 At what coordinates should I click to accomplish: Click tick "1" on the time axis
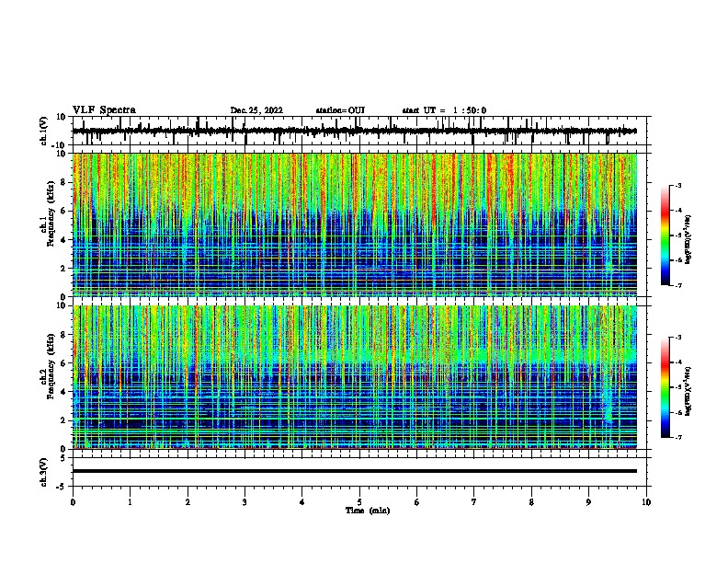pyautogui.click(x=130, y=502)
